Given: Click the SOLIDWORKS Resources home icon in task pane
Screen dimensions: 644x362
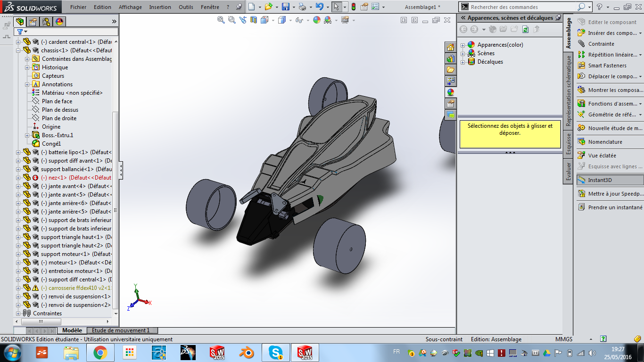Looking at the screenshot, I should tap(451, 47).
